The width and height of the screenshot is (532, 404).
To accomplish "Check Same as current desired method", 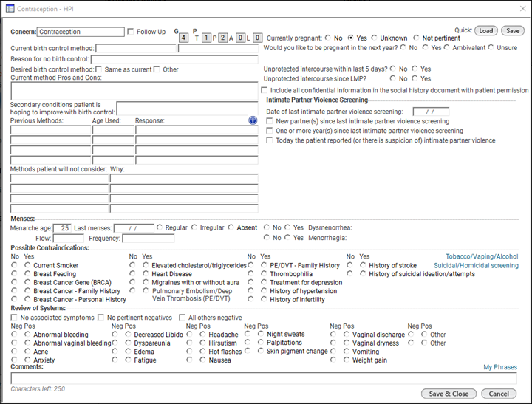I will (x=99, y=69).
